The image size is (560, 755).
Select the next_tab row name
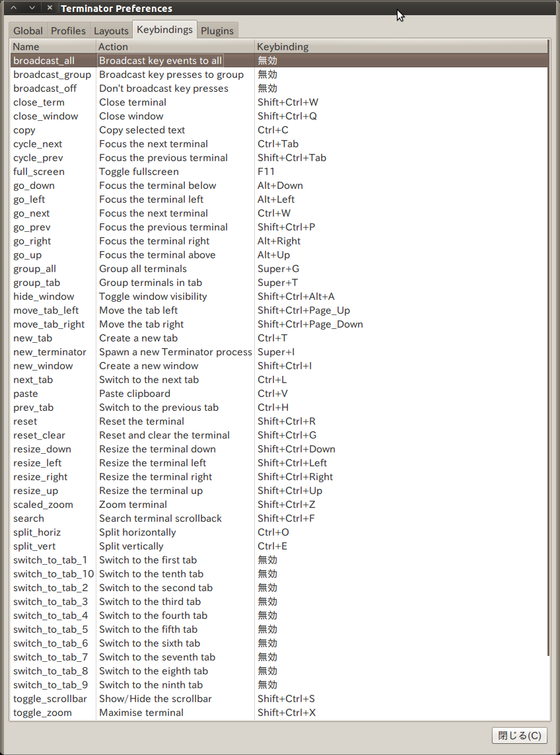(33, 380)
